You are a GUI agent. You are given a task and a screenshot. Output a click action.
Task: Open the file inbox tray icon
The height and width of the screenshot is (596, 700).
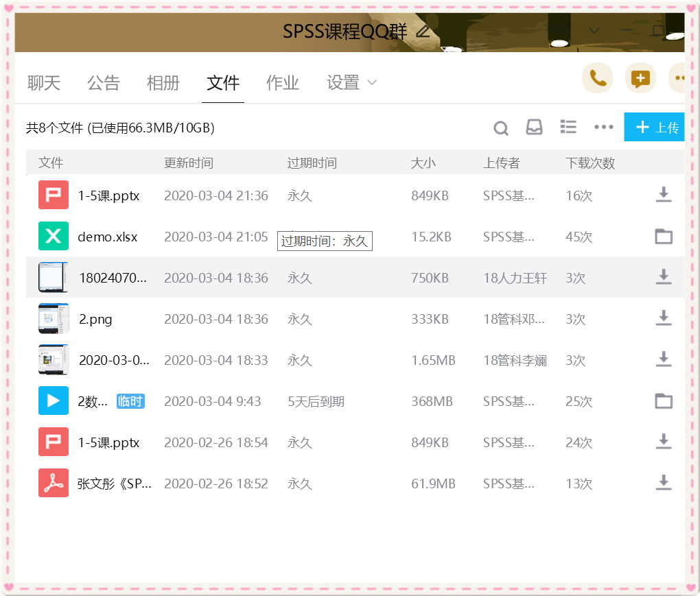[534, 127]
